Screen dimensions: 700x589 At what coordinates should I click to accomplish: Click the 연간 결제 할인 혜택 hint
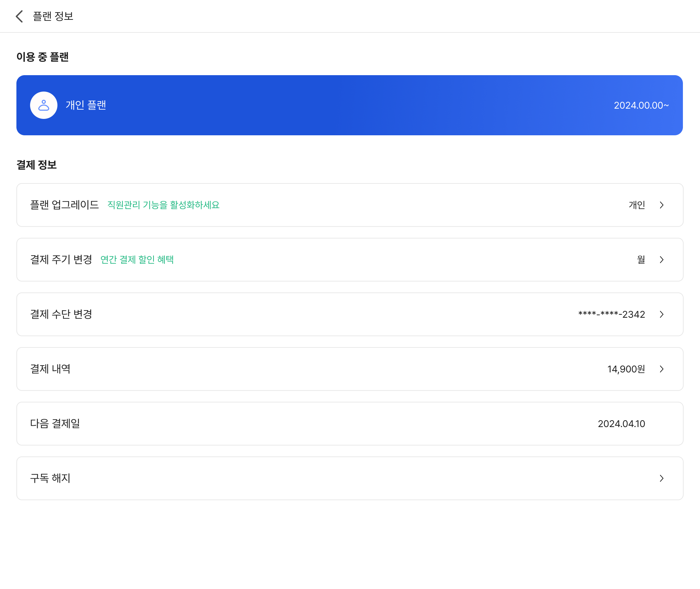click(x=137, y=260)
